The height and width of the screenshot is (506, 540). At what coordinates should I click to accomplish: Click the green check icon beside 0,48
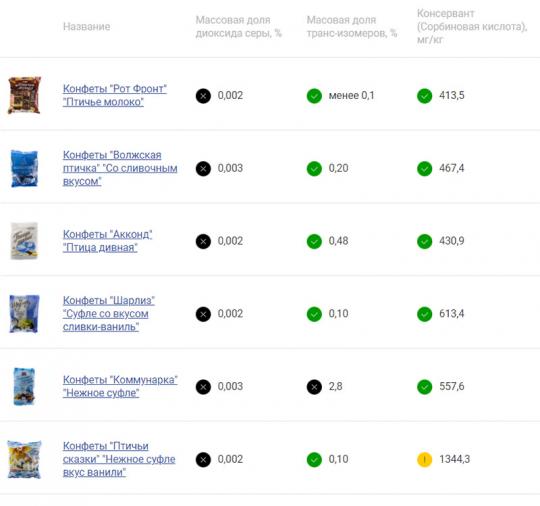[314, 241]
